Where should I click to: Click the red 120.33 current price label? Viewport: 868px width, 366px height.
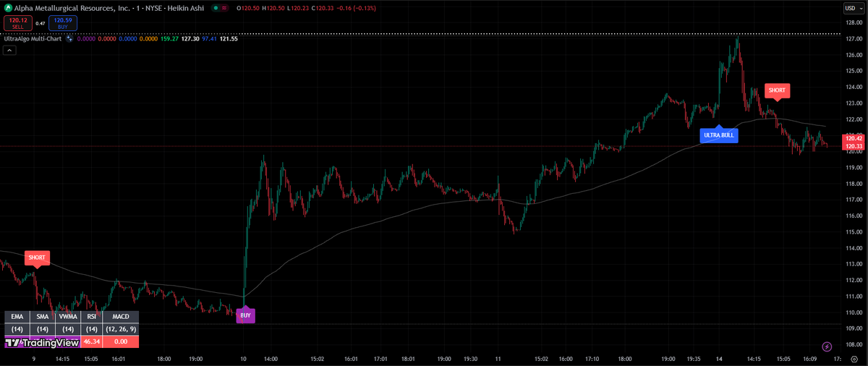[x=853, y=145]
